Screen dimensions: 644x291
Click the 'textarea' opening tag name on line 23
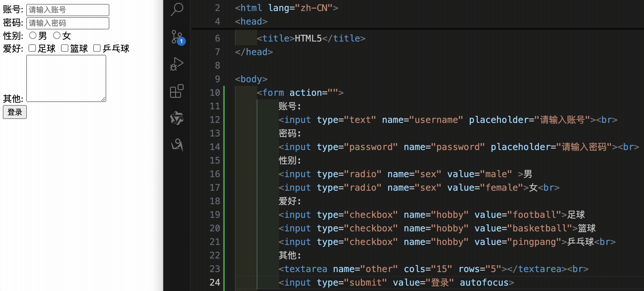tap(306, 269)
